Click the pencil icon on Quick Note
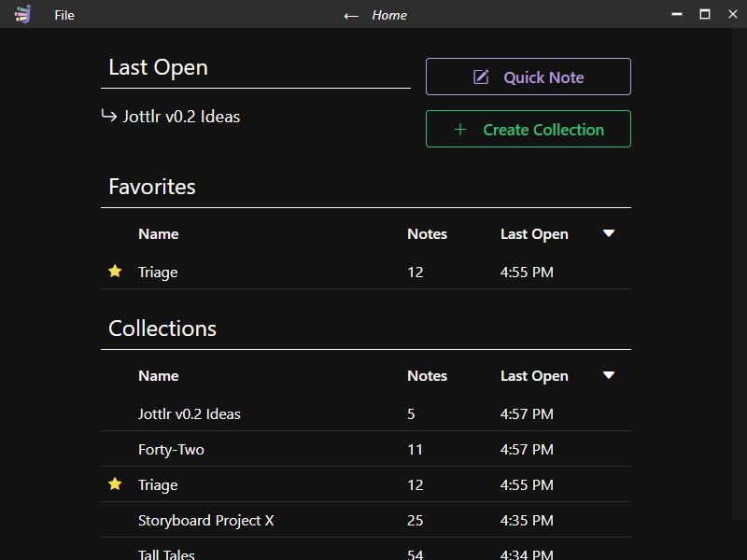This screenshot has width=747, height=560. coord(479,76)
